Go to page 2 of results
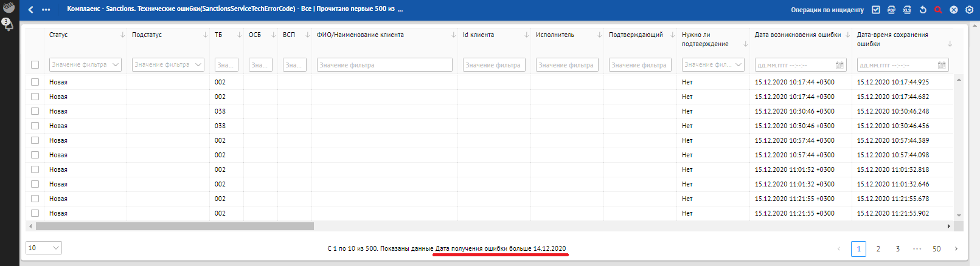Image resolution: width=980 pixels, height=266 pixels. click(878, 249)
